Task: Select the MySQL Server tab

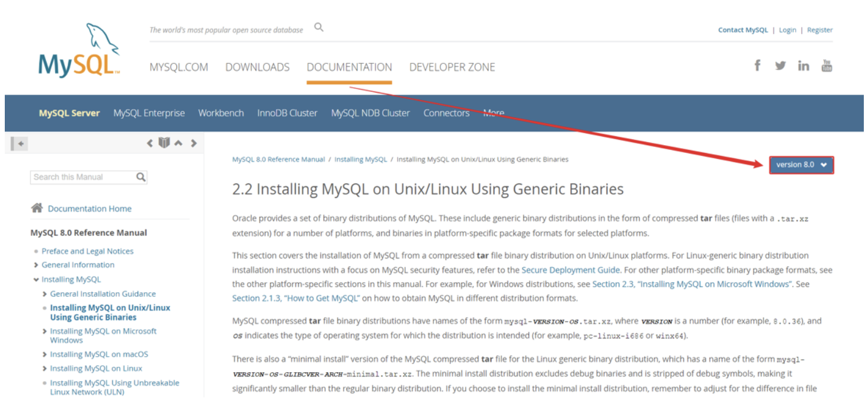Action: point(69,113)
